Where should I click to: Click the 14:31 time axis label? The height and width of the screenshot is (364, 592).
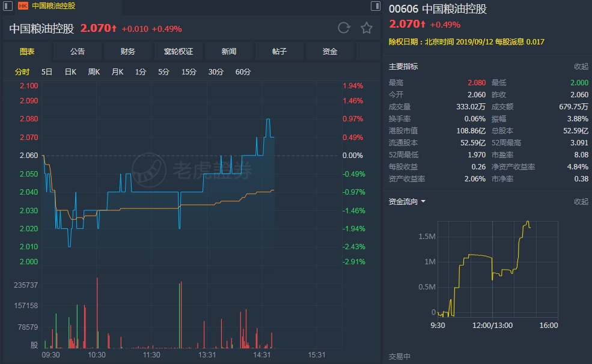[x=261, y=355]
